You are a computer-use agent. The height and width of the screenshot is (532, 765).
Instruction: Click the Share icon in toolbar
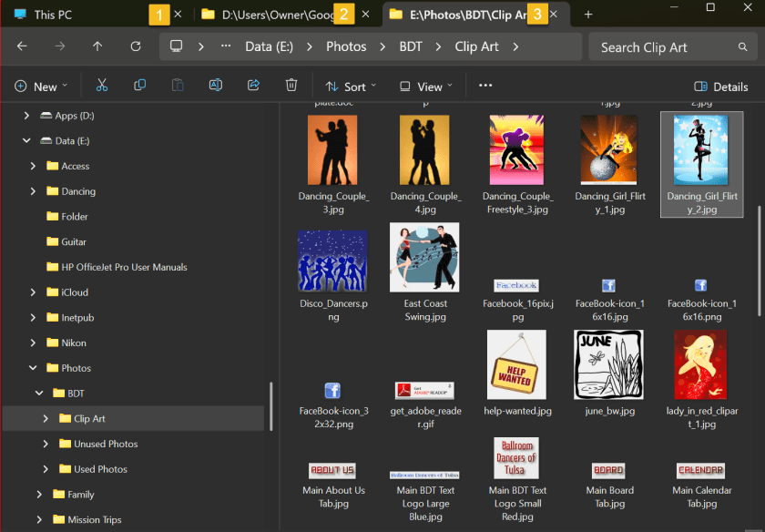point(253,86)
